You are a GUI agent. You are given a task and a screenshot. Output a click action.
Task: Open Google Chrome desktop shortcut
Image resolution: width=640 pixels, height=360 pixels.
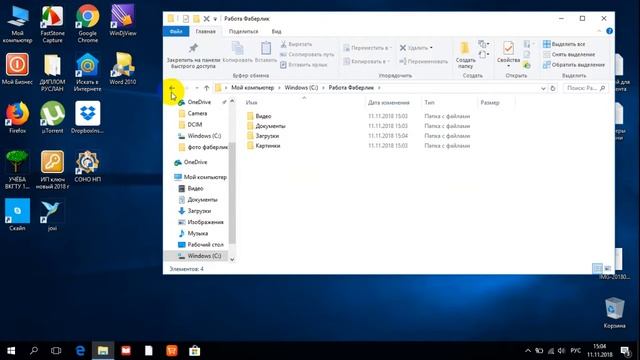pos(88,24)
